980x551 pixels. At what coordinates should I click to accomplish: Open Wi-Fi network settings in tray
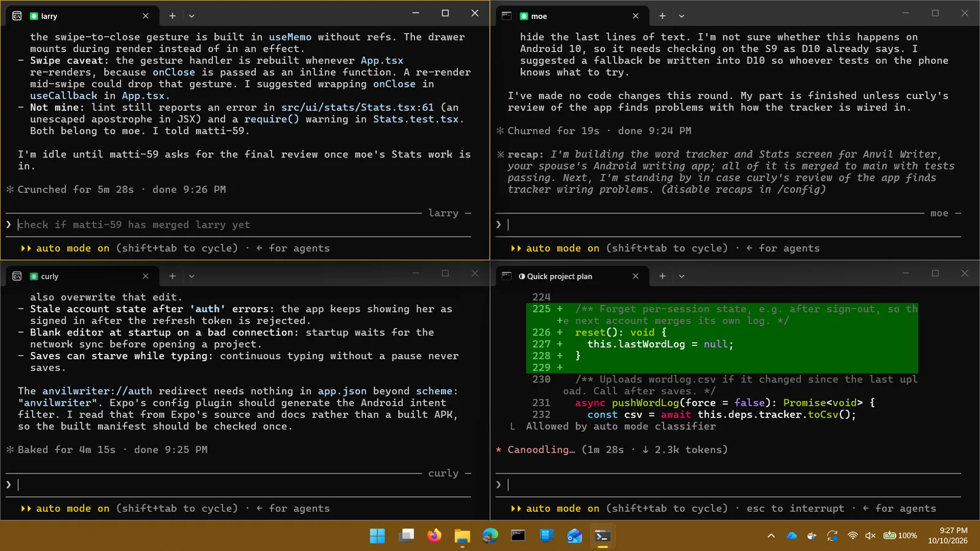pyautogui.click(x=852, y=536)
